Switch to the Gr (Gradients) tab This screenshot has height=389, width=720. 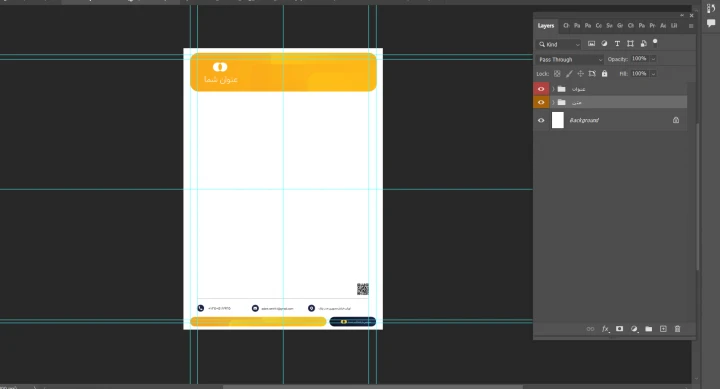click(620, 26)
